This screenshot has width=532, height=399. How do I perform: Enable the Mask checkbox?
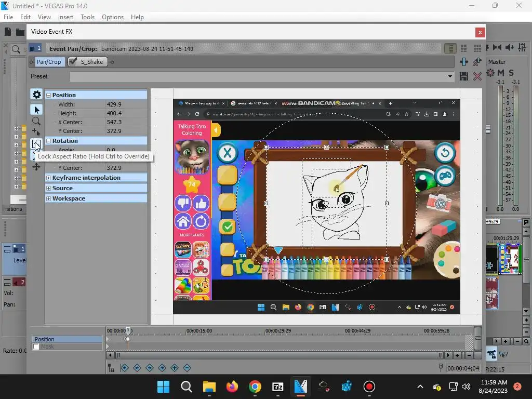(x=36, y=347)
